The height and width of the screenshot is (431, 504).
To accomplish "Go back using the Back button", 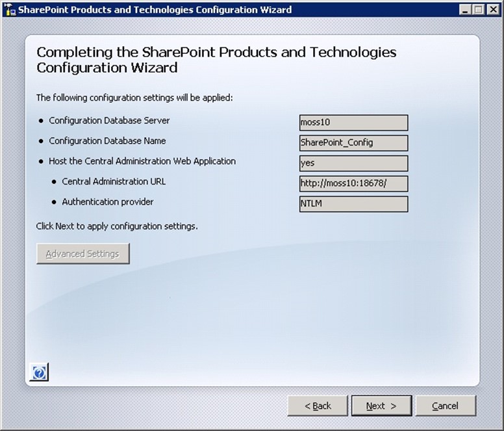I will pyautogui.click(x=318, y=406).
